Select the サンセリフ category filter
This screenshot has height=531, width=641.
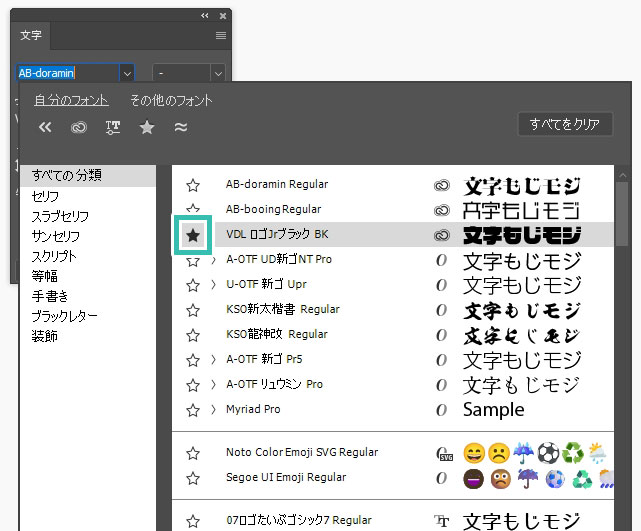[x=55, y=237]
